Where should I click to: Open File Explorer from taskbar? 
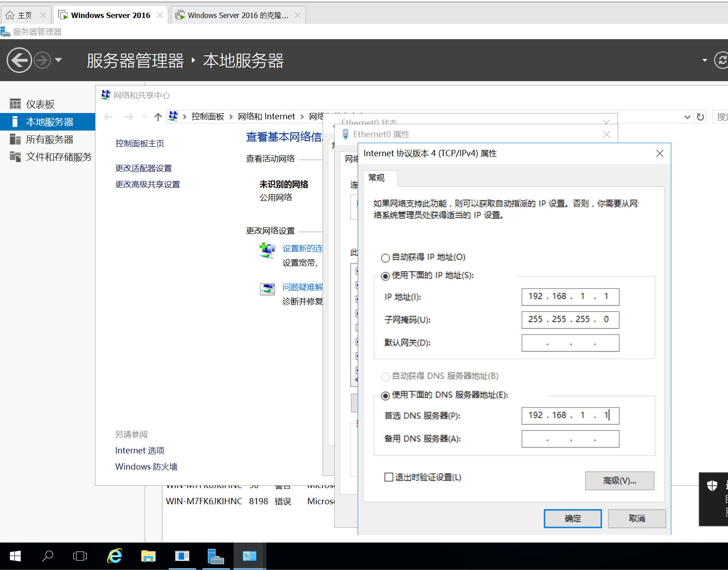click(x=148, y=556)
